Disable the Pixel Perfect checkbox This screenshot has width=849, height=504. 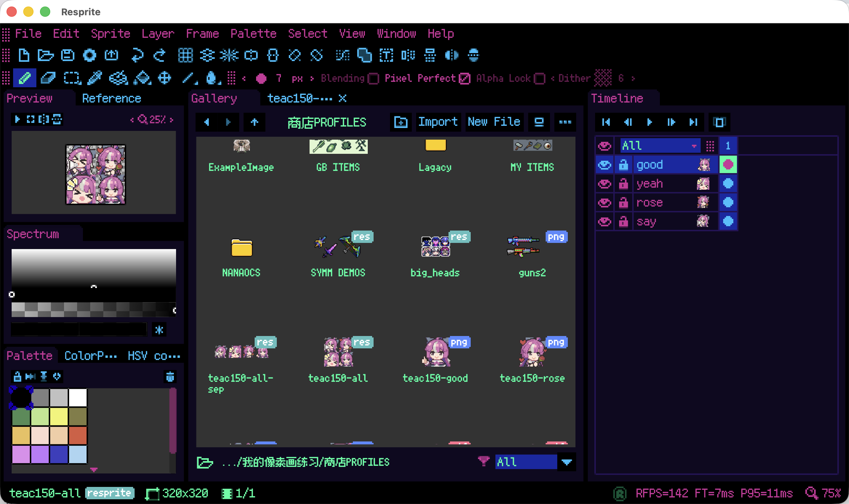click(x=465, y=79)
